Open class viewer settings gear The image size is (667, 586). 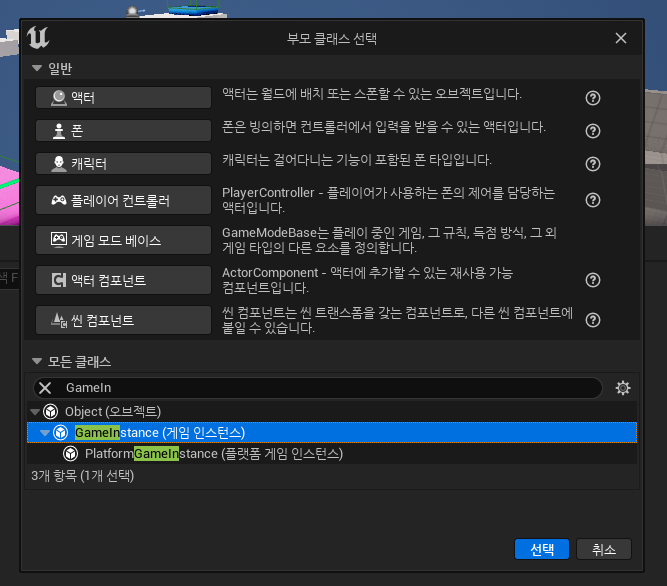pyautogui.click(x=623, y=388)
